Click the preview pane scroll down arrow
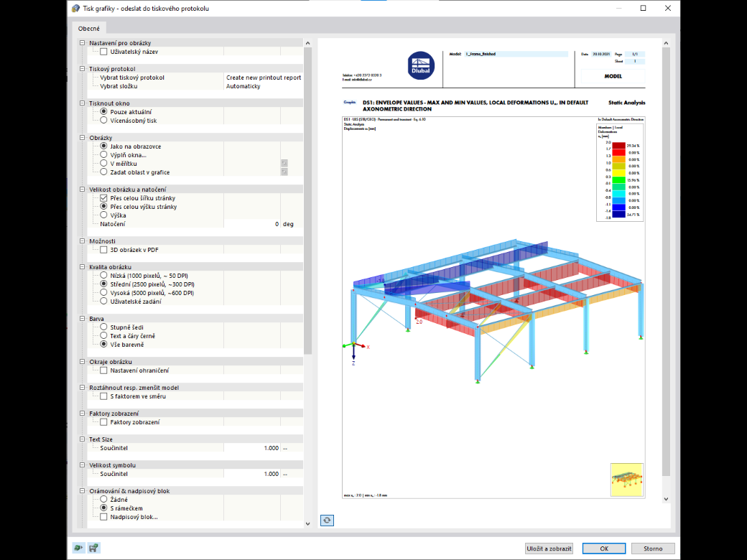747x560 pixels. pos(666,499)
